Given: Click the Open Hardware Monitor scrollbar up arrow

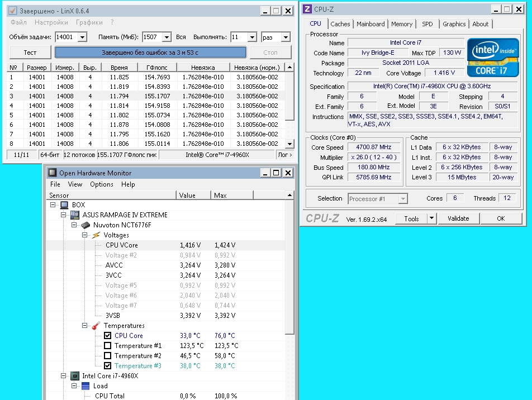Looking at the screenshot, I should (289, 195).
